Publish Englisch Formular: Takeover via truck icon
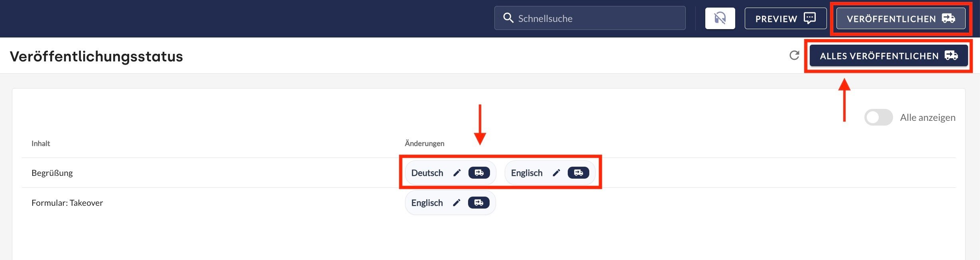Image resolution: width=980 pixels, height=260 pixels. (x=478, y=203)
